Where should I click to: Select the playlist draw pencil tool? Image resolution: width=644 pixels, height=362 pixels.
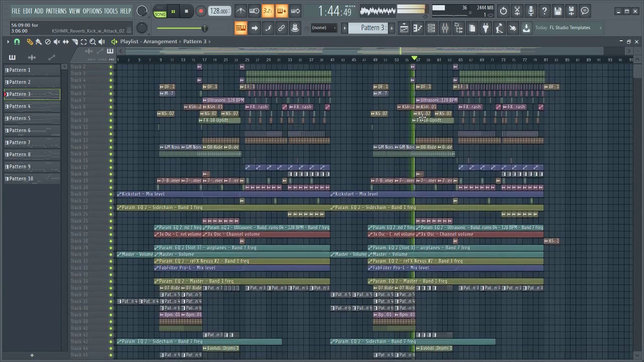point(29,42)
